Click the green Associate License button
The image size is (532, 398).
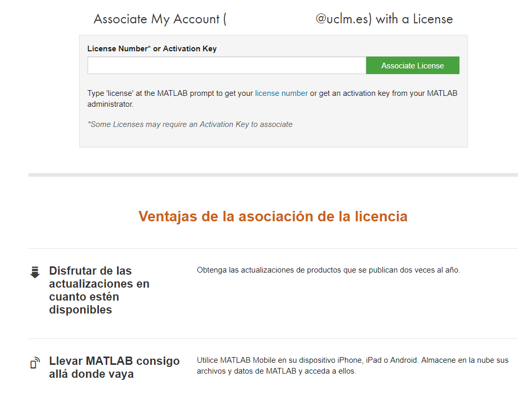click(412, 65)
